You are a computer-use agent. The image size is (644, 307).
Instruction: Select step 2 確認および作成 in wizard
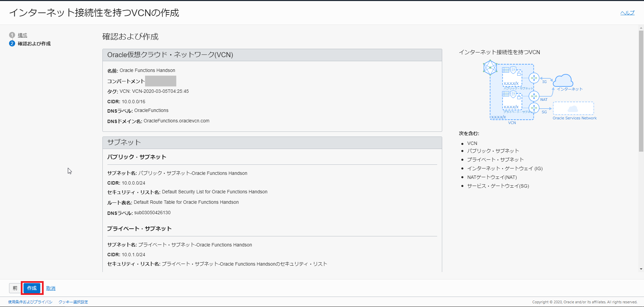34,44
